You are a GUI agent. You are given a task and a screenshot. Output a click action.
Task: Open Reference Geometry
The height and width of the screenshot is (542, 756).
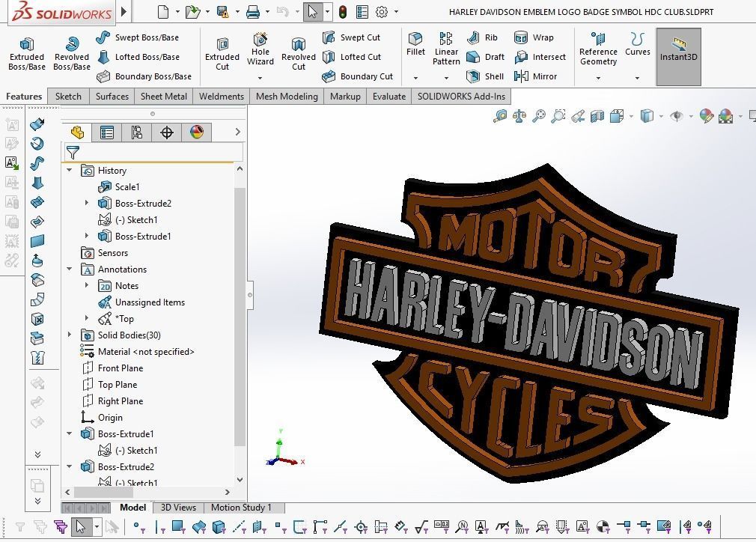point(598,49)
